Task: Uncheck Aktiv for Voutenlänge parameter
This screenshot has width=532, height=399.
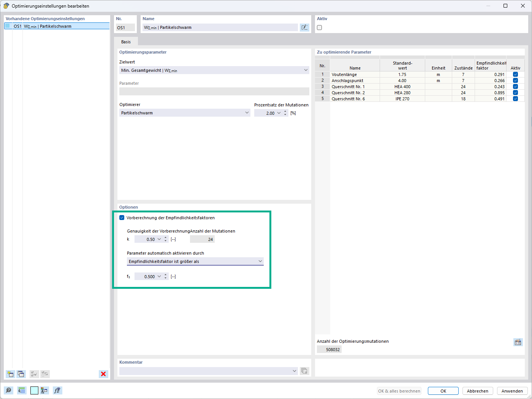Action: (x=515, y=74)
